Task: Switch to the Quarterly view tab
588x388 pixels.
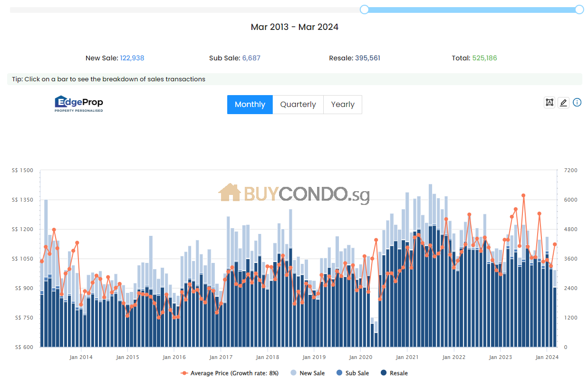Action: click(x=298, y=105)
